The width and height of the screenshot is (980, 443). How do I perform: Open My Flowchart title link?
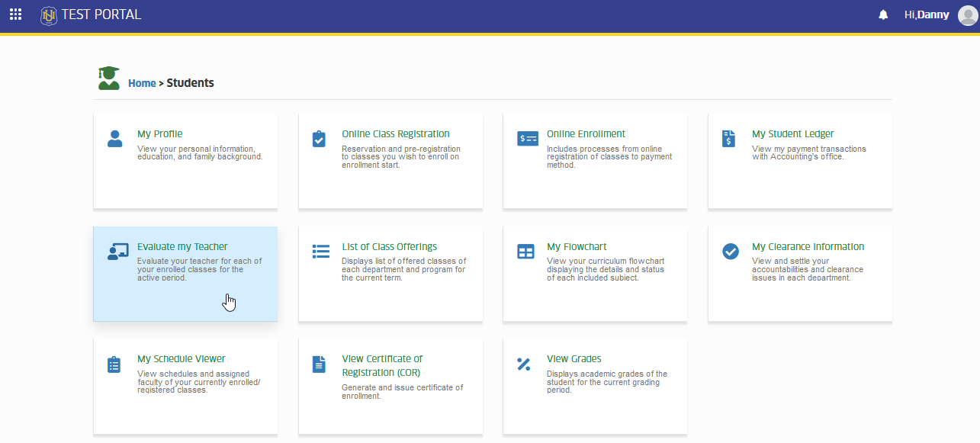pos(577,247)
